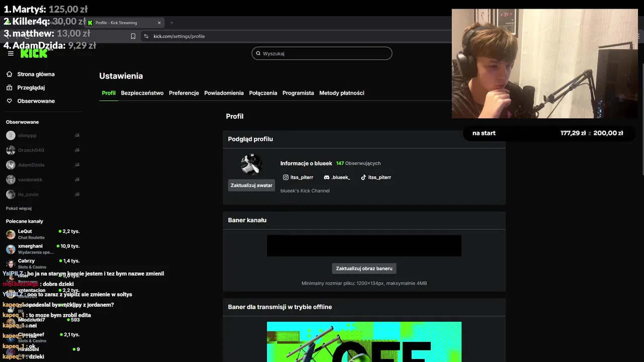Click the channel banner preview image
This screenshot has width=644, height=362.
click(x=364, y=246)
